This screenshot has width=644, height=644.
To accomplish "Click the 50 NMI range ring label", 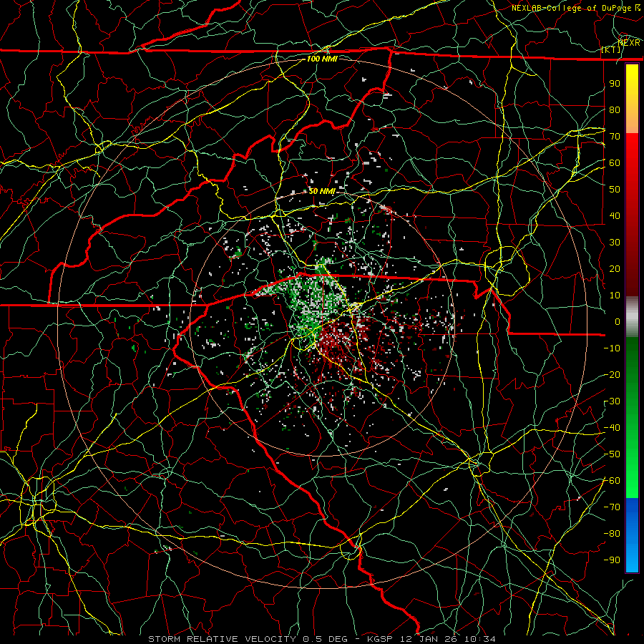I will [322, 191].
